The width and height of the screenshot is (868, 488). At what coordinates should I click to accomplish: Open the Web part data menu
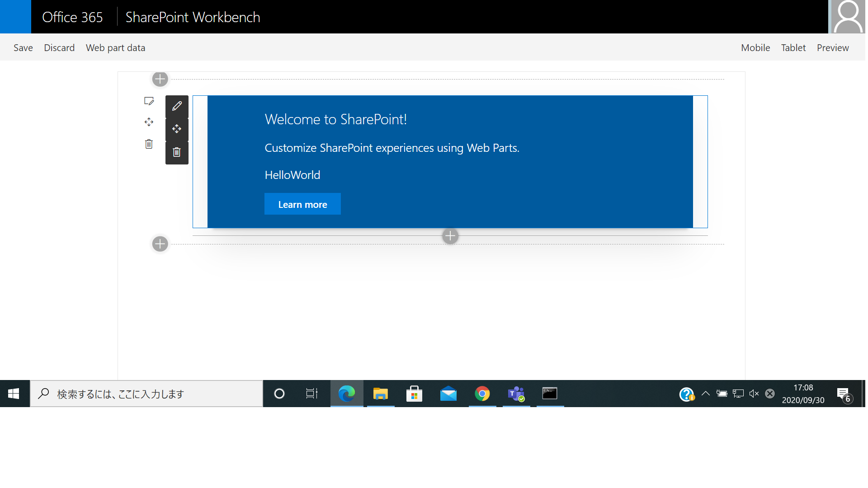click(x=115, y=47)
